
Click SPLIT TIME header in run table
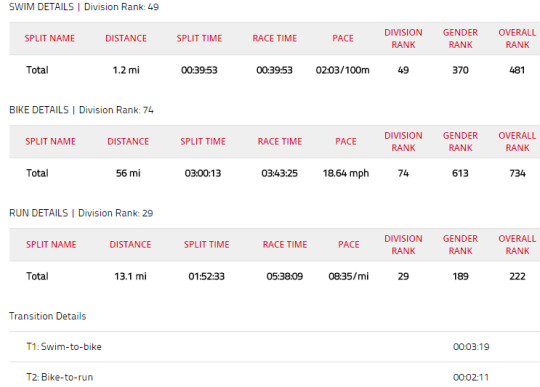click(x=207, y=244)
